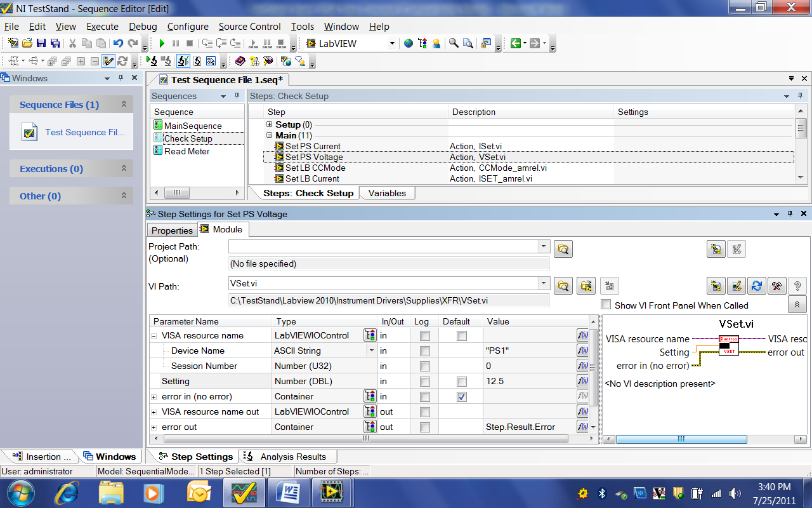
Task: Select the Set LB CCMode step
Action: pos(315,168)
